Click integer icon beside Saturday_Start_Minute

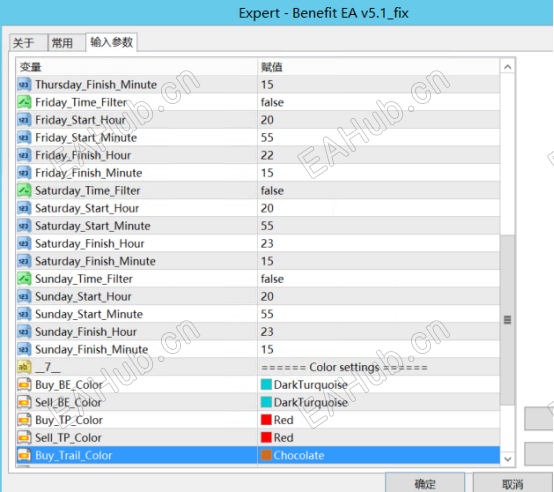24,226
